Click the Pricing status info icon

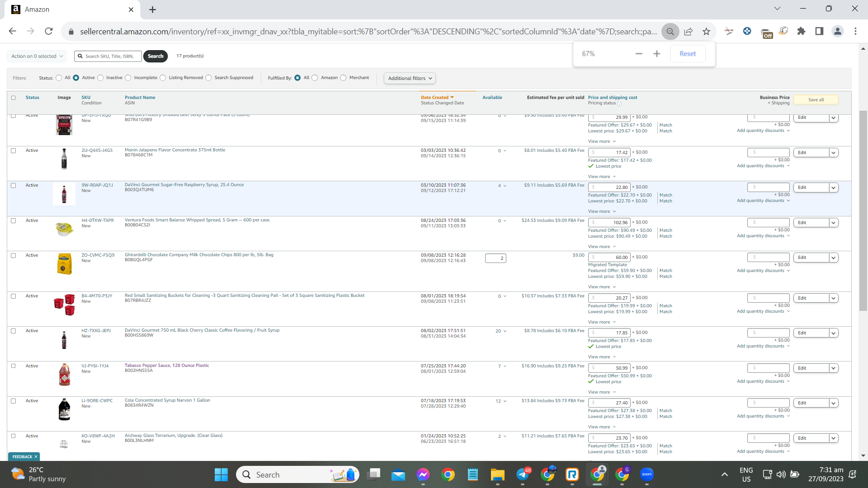619,103
